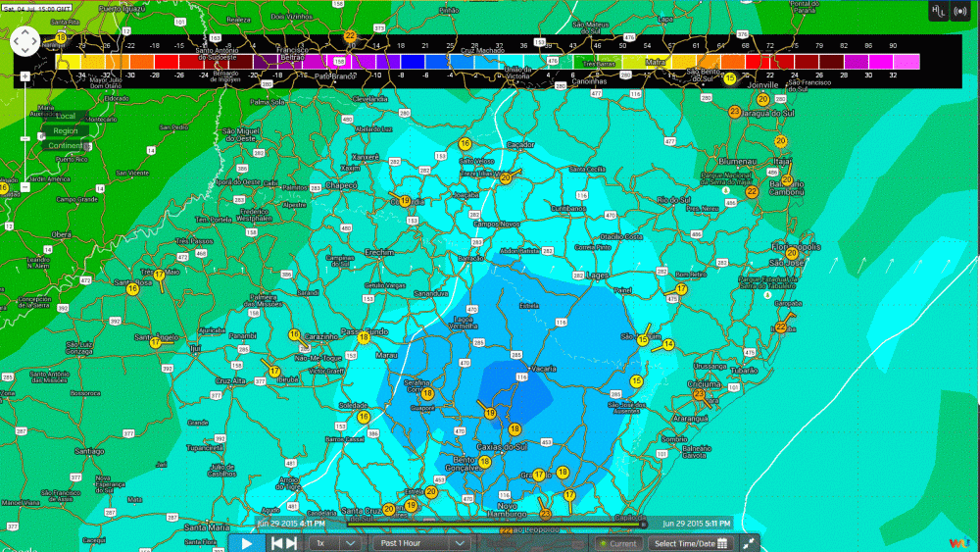The height and width of the screenshot is (552, 980).
Task: Open the H/L pressure fronts layer icon
Action: click(938, 11)
